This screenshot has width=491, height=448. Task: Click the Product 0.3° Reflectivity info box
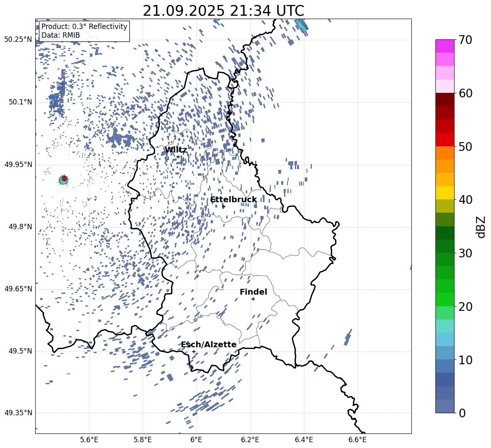click(84, 31)
